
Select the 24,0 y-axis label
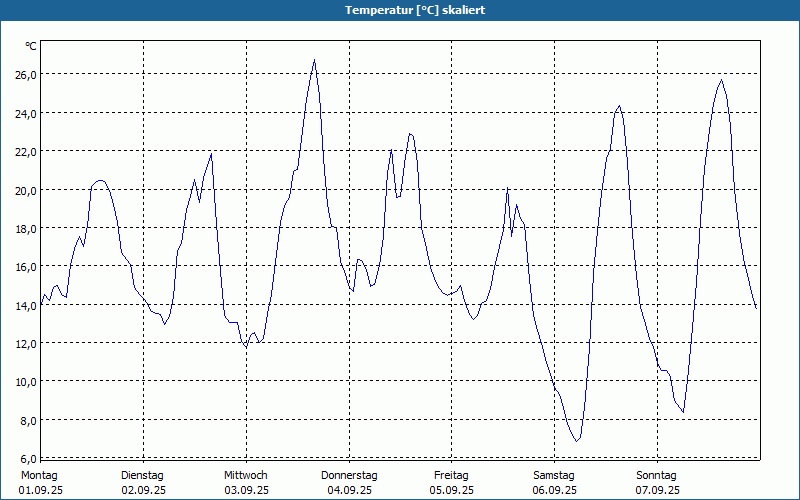point(26,113)
